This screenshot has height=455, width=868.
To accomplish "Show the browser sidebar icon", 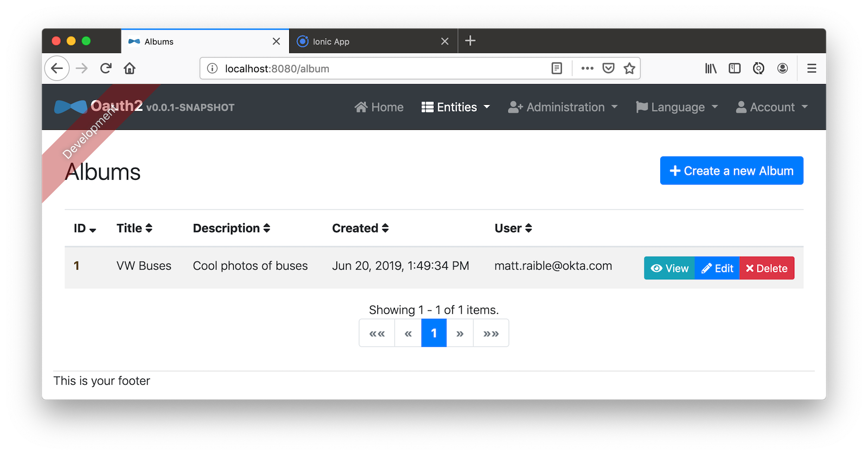I will click(x=735, y=68).
